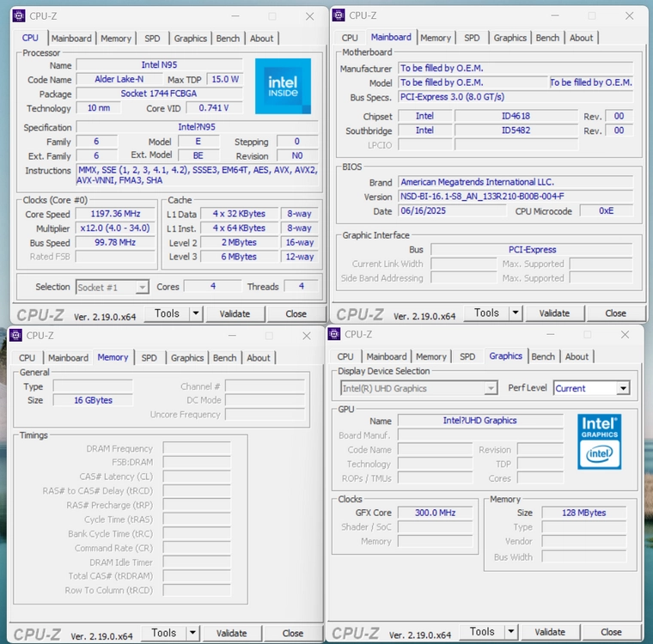Click the BIOS date 06/16/2025

tap(452, 210)
